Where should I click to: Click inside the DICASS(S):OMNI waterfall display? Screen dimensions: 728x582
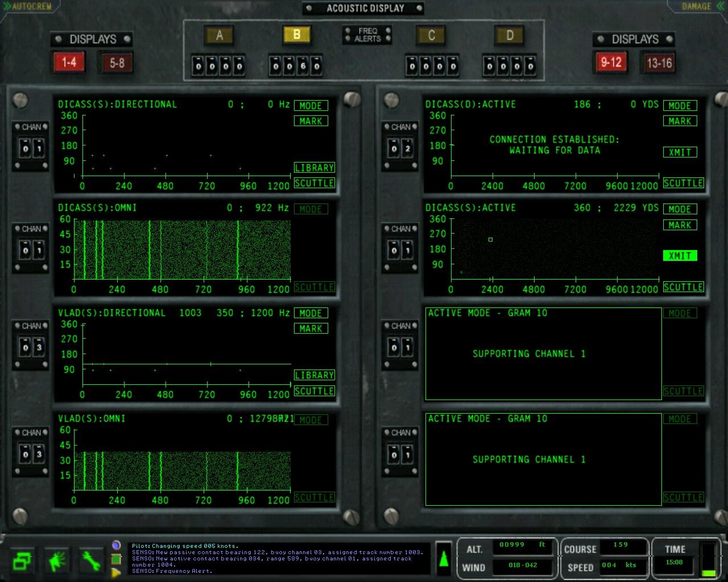tap(182, 250)
